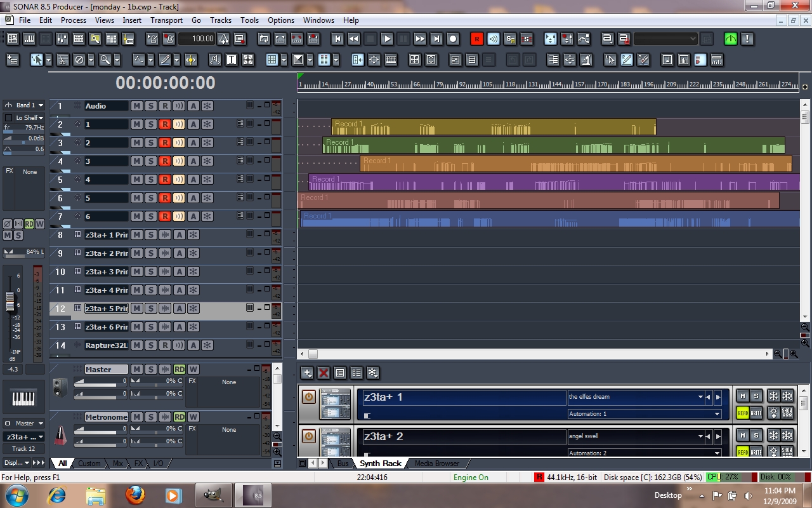Click the Master bus FX None bin
Viewport: 812px width, 508px height.
[x=223, y=392]
